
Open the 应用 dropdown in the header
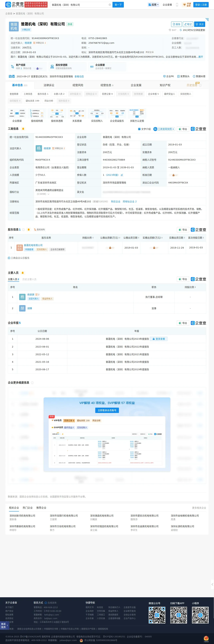point(153,5)
